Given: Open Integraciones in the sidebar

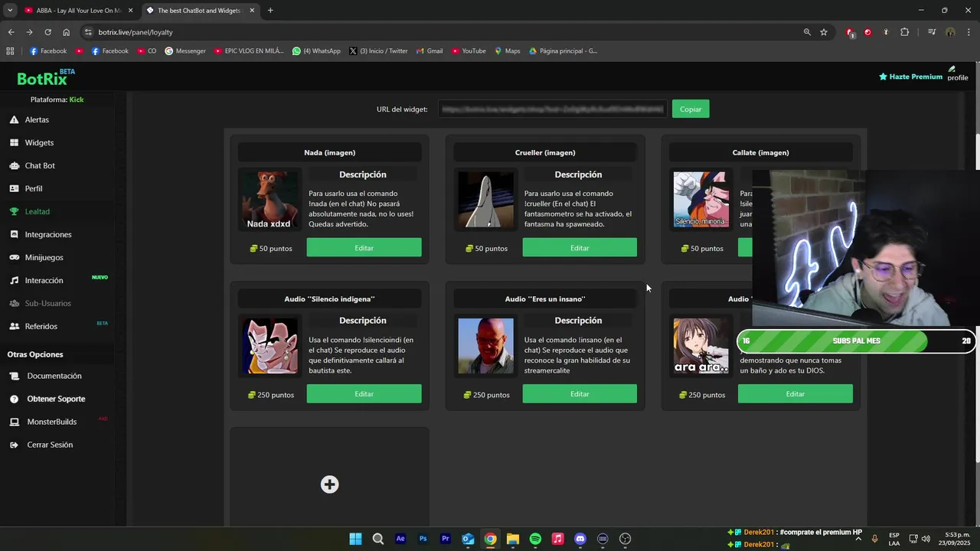Looking at the screenshot, I should click(48, 234).
